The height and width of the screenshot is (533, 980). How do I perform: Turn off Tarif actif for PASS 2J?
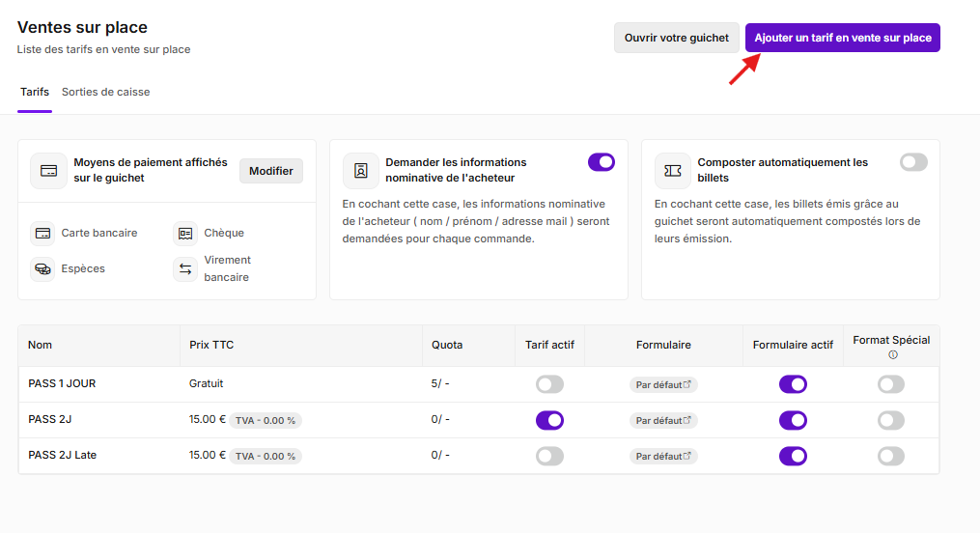(549, 421)
